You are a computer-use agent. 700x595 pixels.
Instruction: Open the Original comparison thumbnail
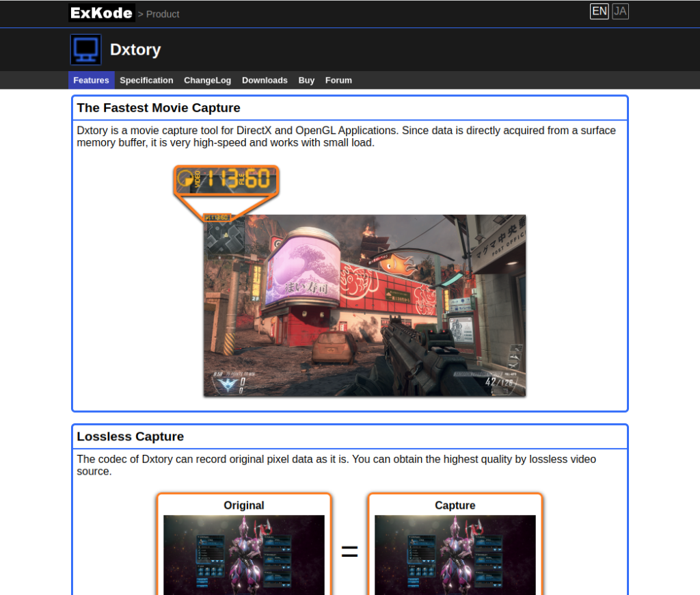point(244,554)
